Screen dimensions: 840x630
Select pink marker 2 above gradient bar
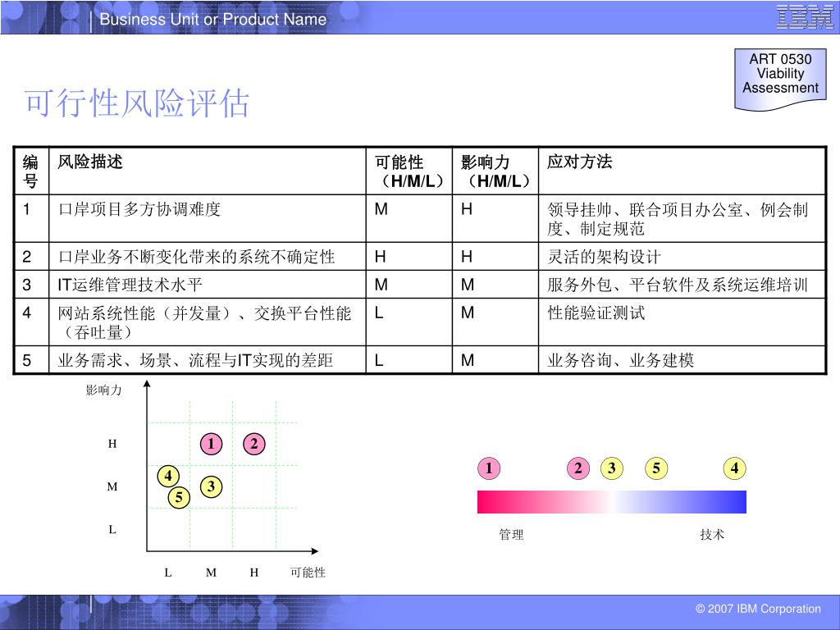578,468
